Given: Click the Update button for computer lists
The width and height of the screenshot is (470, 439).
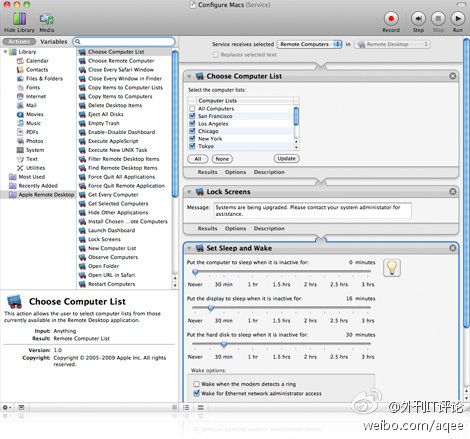Looking at the screenshot, I should (287, 159).
